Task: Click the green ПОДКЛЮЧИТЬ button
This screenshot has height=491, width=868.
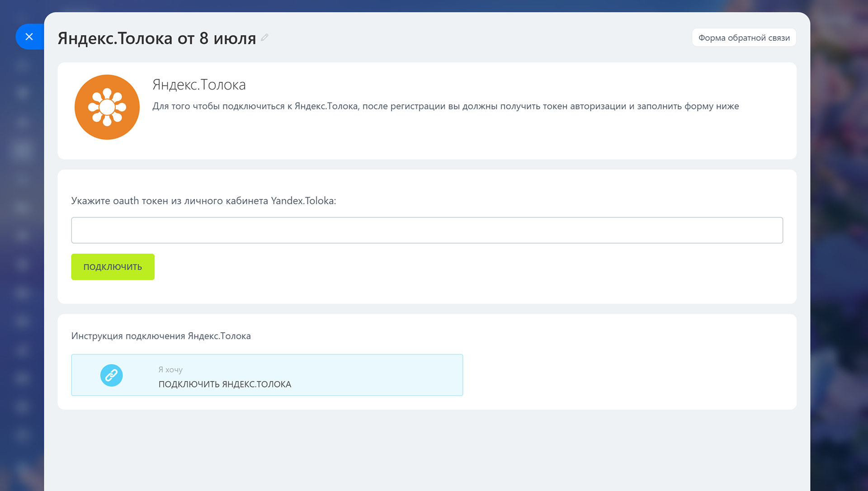Action: (113, 267)
